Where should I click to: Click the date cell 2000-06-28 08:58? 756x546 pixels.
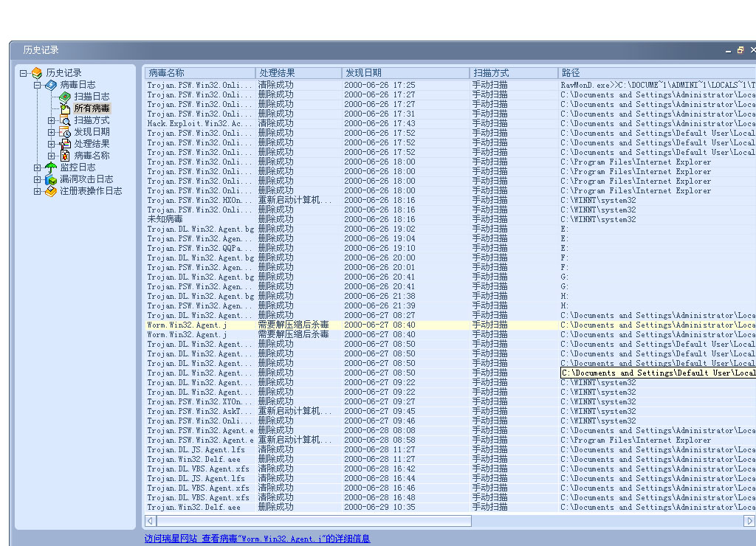(379, 440)
